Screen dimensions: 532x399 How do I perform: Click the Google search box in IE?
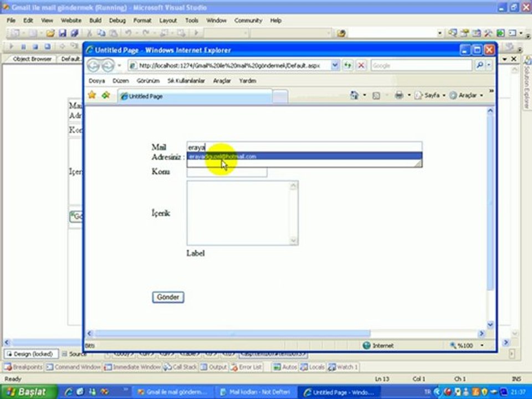tap(421, 65)
